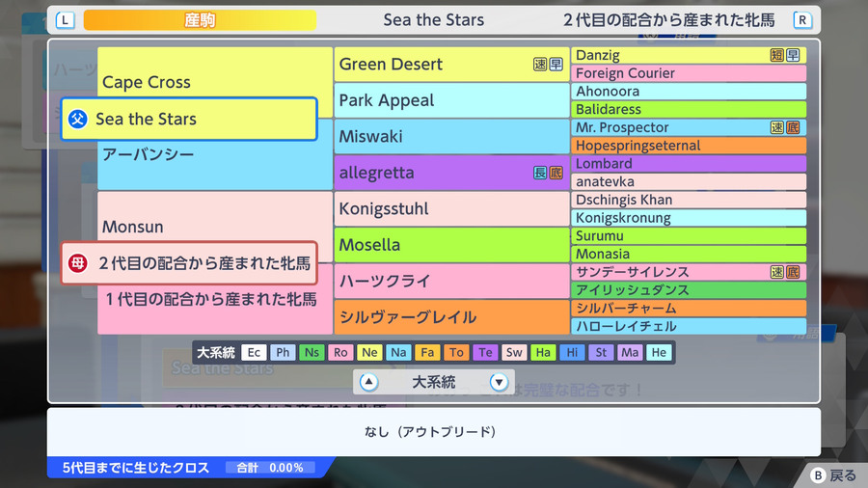Screen dimensions: 868x488
Task: Click シルヴァーグレイル pedigree cell
Action: point(451,317)
